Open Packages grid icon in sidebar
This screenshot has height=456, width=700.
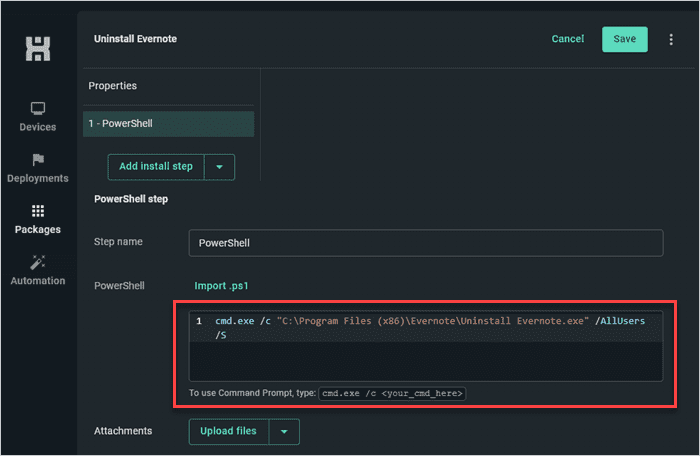[38, 211]
